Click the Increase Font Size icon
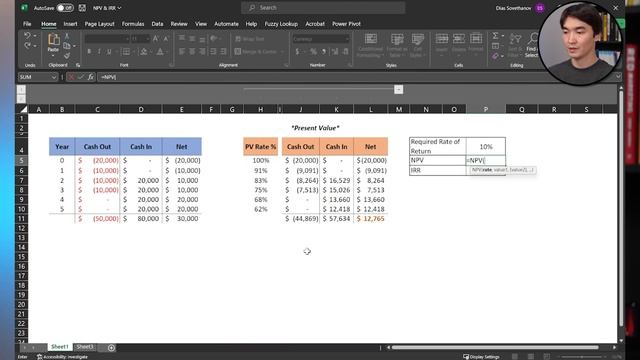Image resolution: width=640 pixels, height=360 pixels. [156, 39]
